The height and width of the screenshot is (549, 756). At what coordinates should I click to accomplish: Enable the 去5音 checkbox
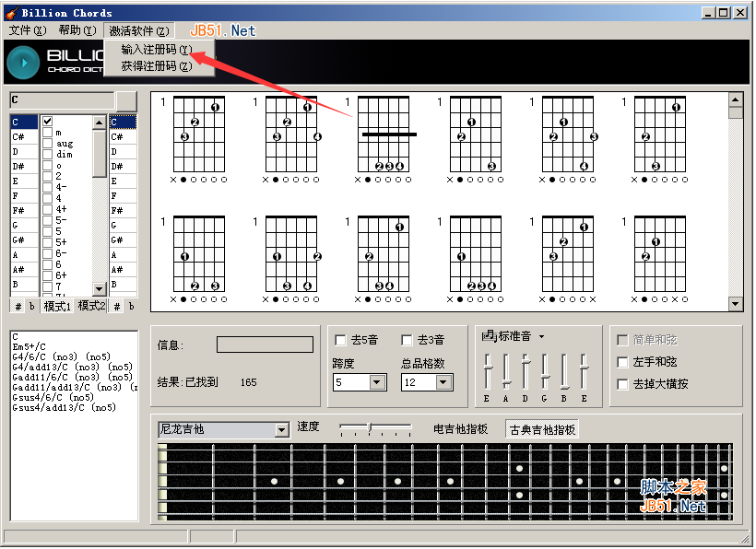pyautogui.click(x=340, y=340)
